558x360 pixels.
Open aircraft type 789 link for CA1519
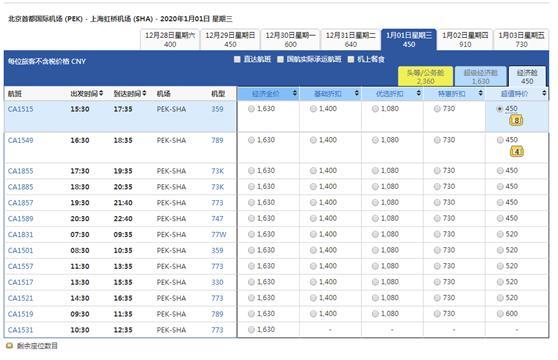(217, 314)
